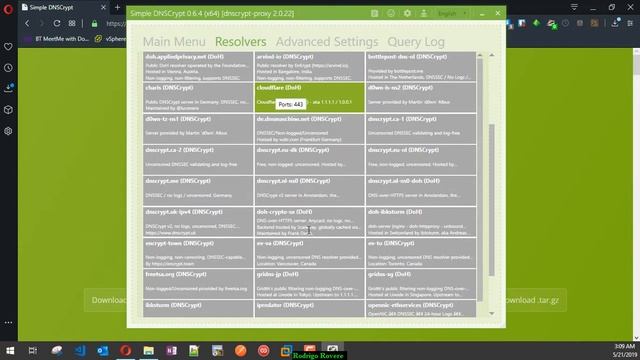640x360 pixels.
Task: Open a new Opera tab with plus button
Action: pos(118,7)
